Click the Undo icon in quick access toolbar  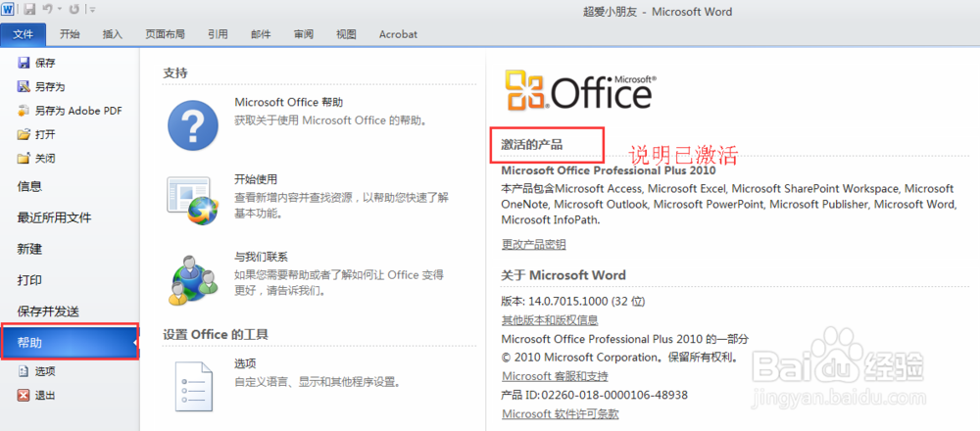tap(47, 10)
